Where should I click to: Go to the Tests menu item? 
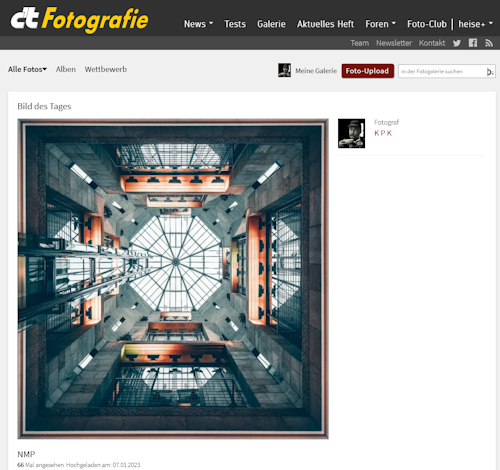[x=235, y=24]
